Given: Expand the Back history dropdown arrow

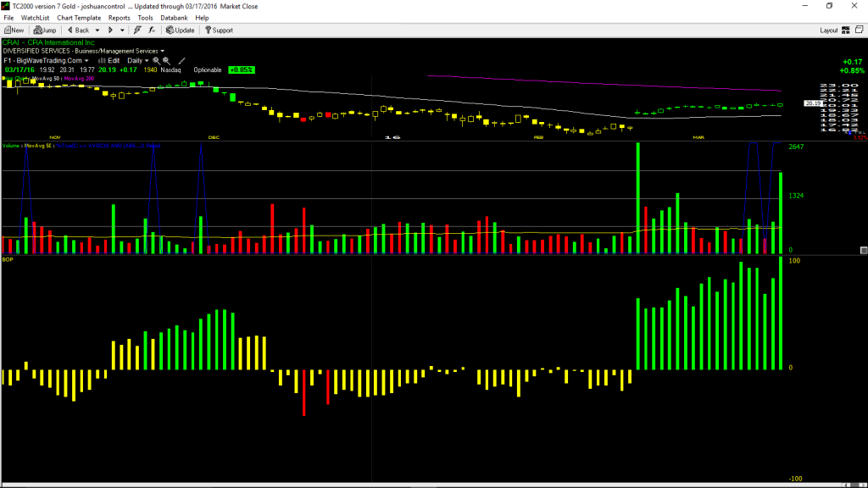Looking at the screenshot, I should tap(97, 30).
